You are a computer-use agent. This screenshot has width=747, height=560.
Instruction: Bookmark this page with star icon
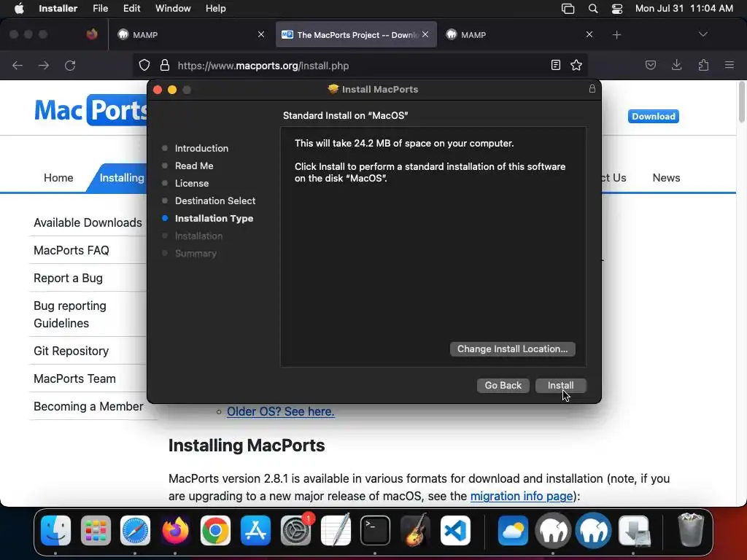tap(576, 65)
